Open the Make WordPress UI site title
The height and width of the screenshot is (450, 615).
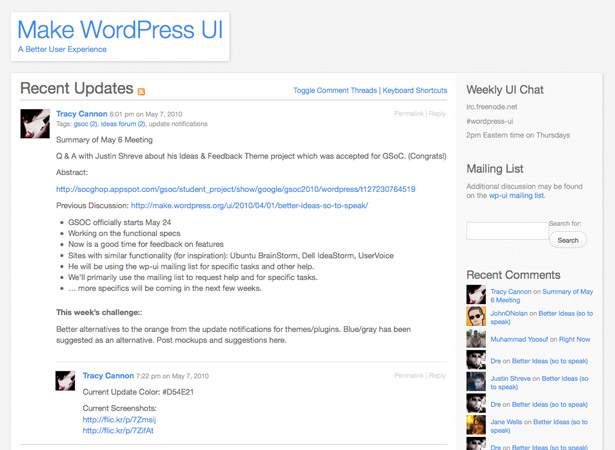point(120,29)
